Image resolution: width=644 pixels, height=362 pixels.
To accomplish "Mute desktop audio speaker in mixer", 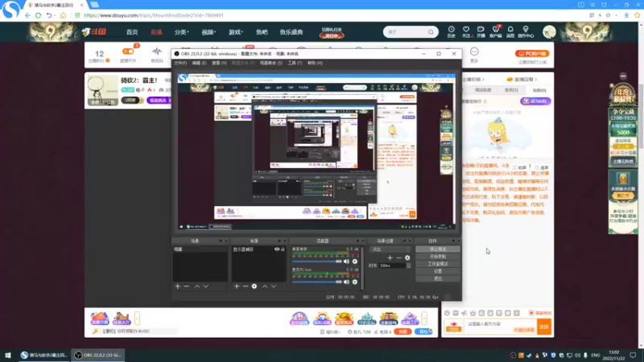I will 346,261.
